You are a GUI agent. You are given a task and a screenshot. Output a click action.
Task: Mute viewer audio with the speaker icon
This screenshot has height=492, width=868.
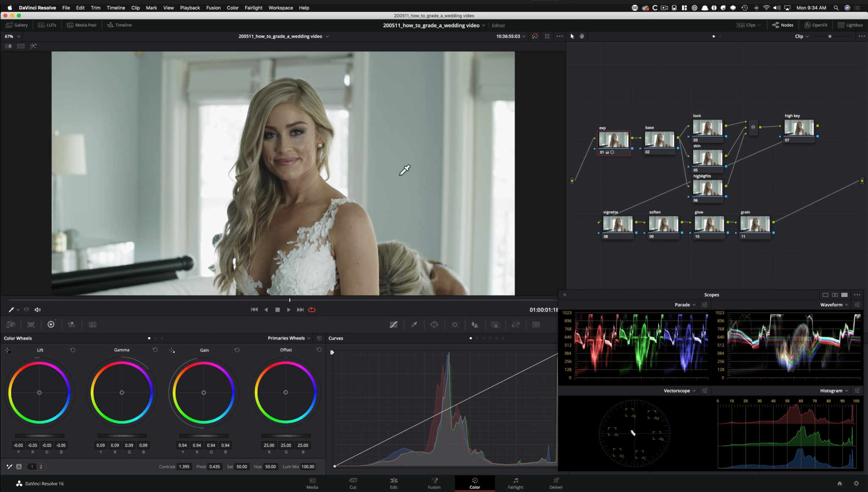[x=37, y=310]
